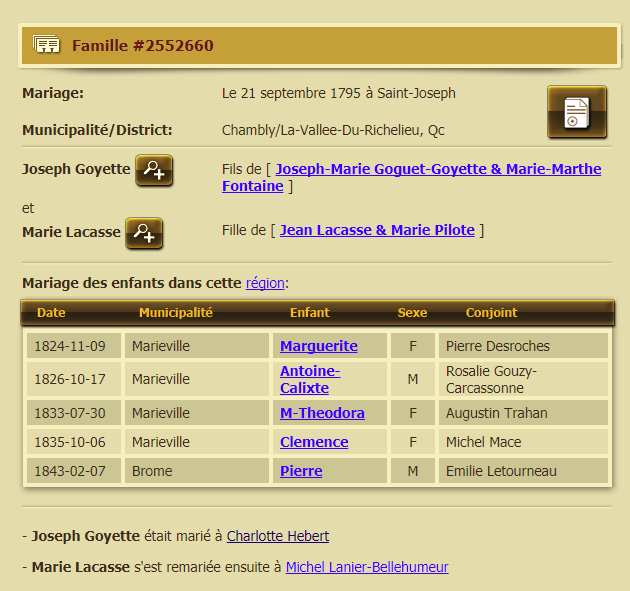This screenshot has width=630, height=591.
Task: Open the Michel Lanier-Bellehumeur marriage link
Action: (367, 567)
